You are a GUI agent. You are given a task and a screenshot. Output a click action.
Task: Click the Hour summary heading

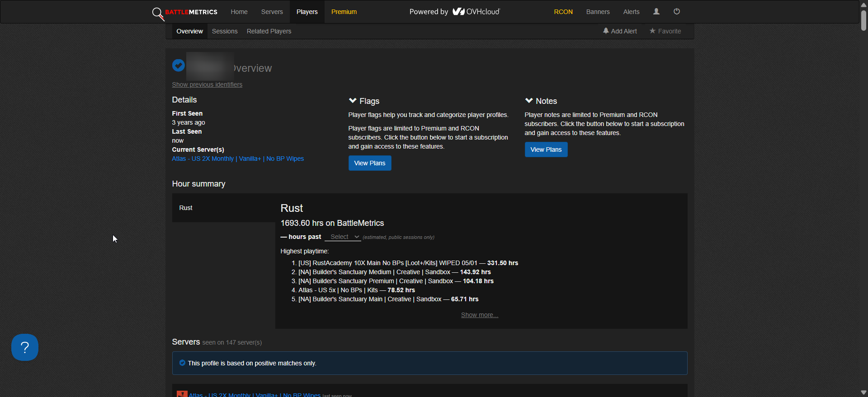click(x=198, y=184)
